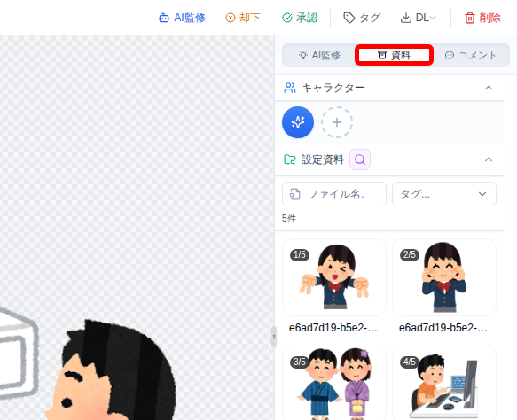Click the 5件 result count text

click(289, 218)
